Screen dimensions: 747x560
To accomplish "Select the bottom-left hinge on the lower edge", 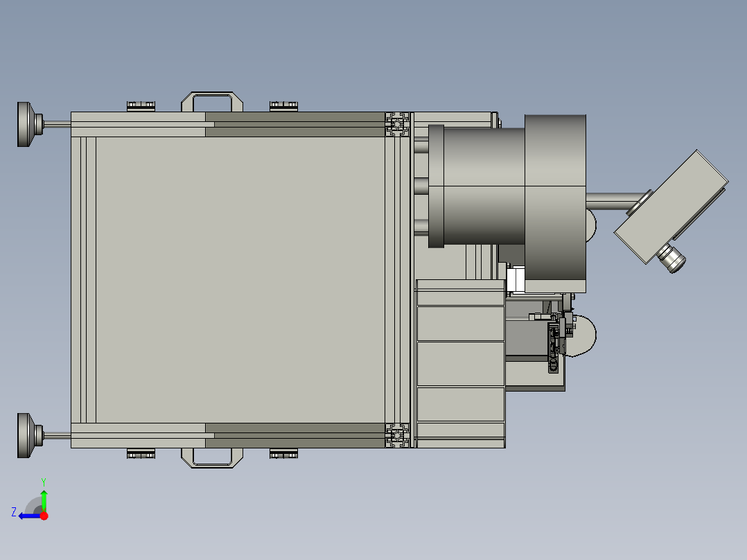I will tap(141, 453).
